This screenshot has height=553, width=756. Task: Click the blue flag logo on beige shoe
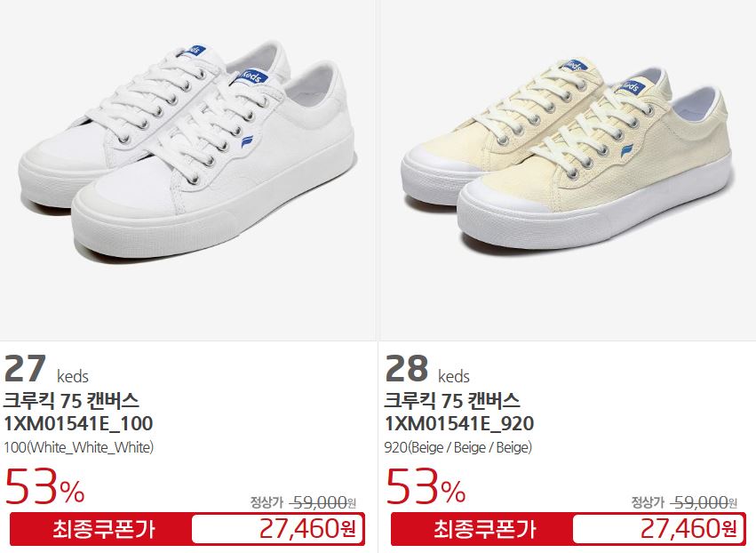629,149
